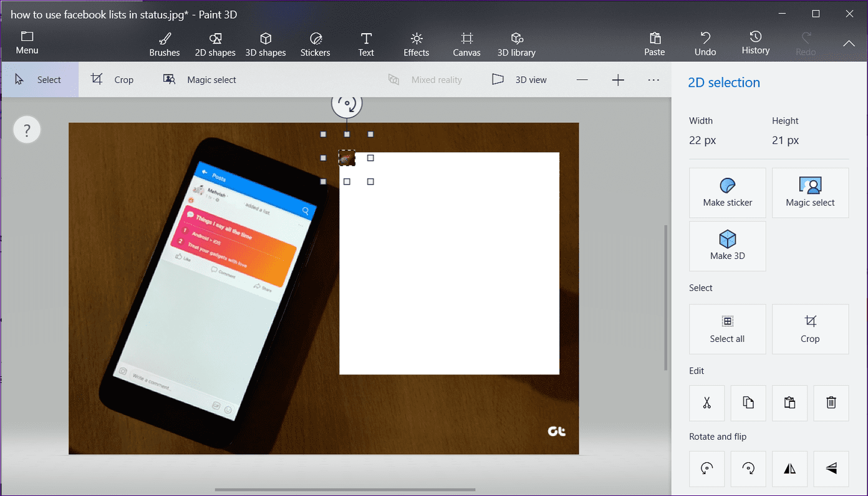Image resolution: width=868 pixels, height=496 pixels.
Task: Choose Magic select in the toolbar
Action: 200,80
